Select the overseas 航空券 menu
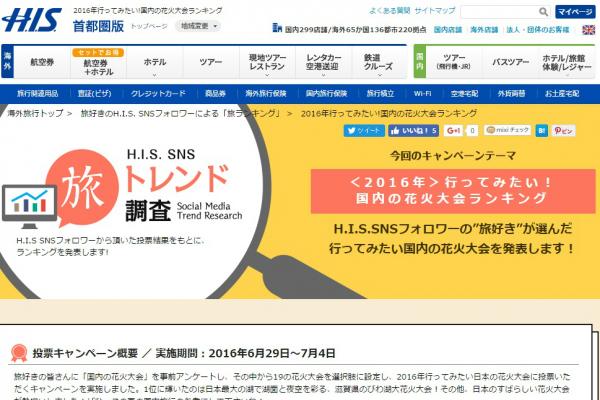Image resolution: width=600 pixels, height=400 pixels. (x=42, y=62)
